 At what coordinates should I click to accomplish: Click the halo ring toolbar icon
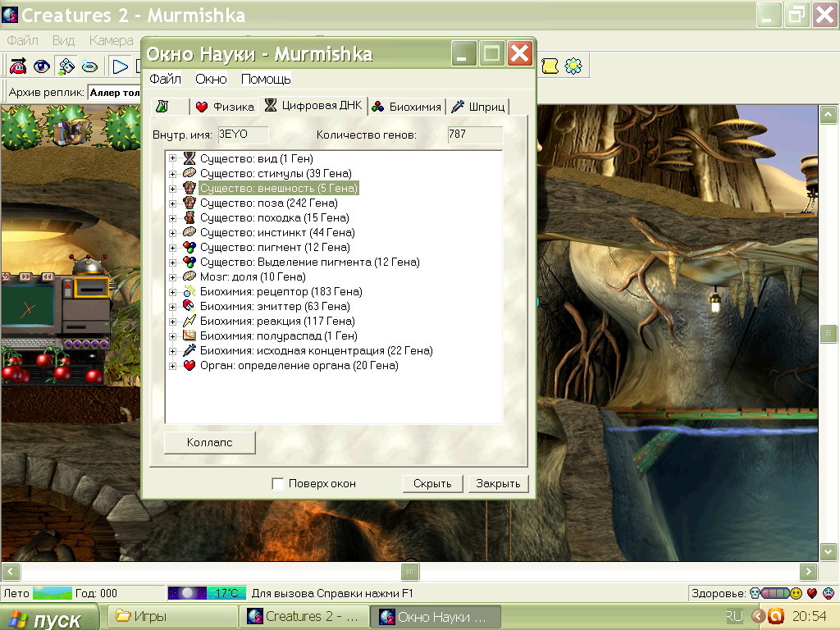(89, 66)
